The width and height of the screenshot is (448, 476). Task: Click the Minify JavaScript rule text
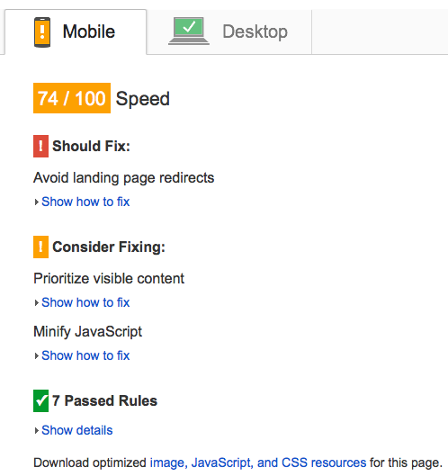pyautogui.click(x=88, y=331)
